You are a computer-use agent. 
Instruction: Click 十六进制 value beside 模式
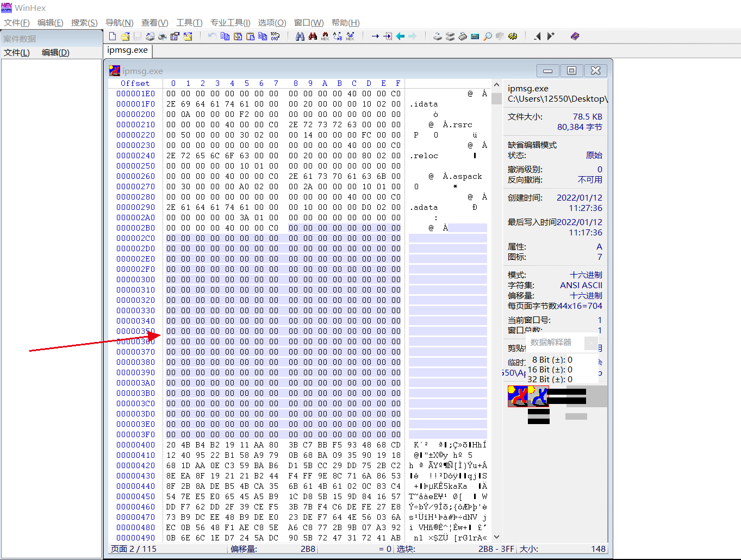(x=586, y=275)
